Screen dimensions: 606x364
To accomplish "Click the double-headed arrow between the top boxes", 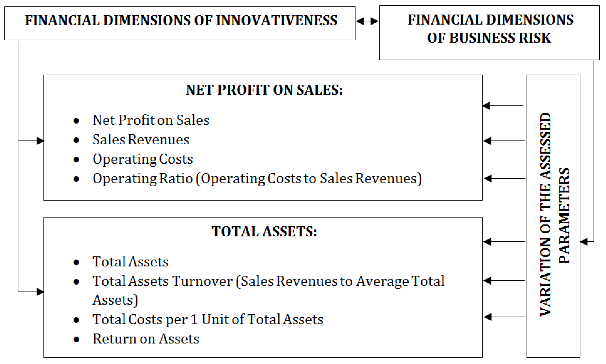I will tap(367, 21).
